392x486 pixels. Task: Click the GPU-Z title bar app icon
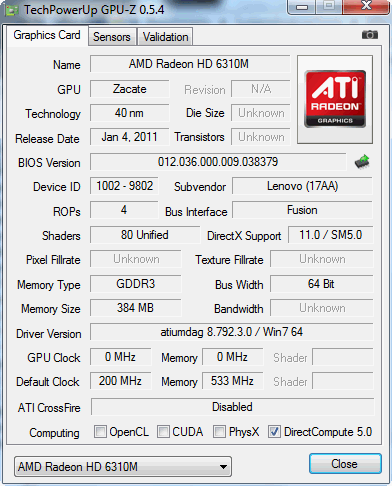click(12, 10)
